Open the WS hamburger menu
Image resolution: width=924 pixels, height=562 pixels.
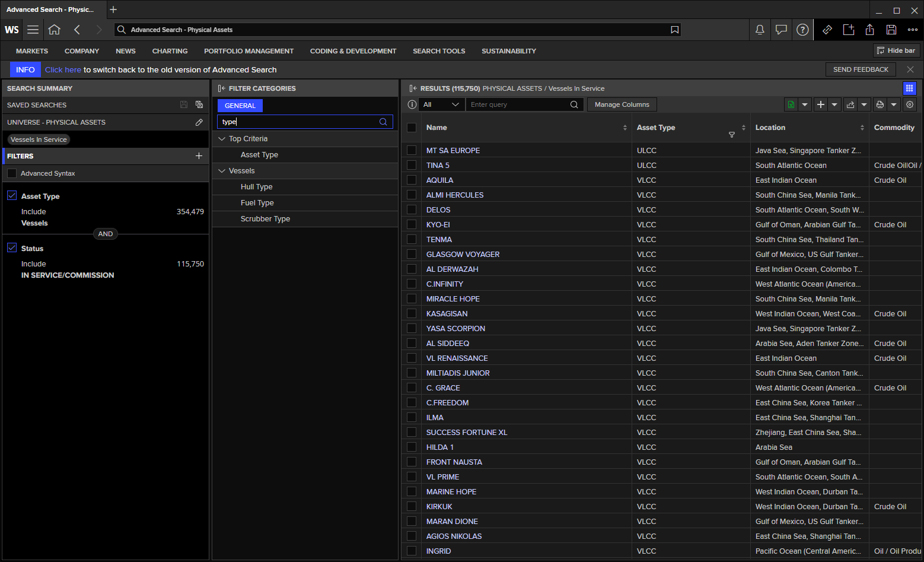point(33,30)
